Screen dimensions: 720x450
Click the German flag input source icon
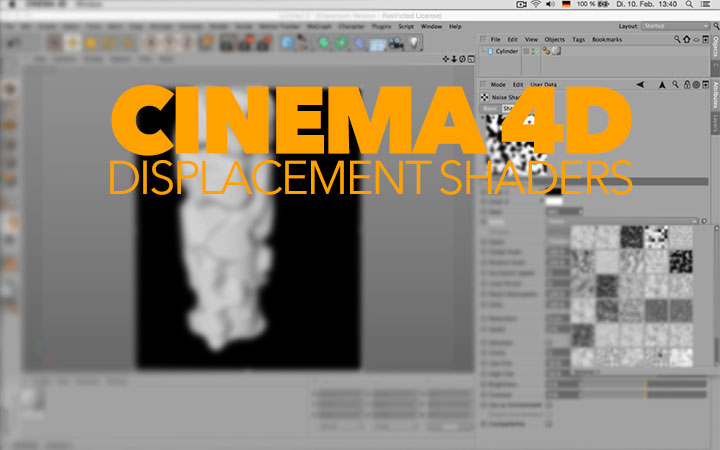(566, 4)
